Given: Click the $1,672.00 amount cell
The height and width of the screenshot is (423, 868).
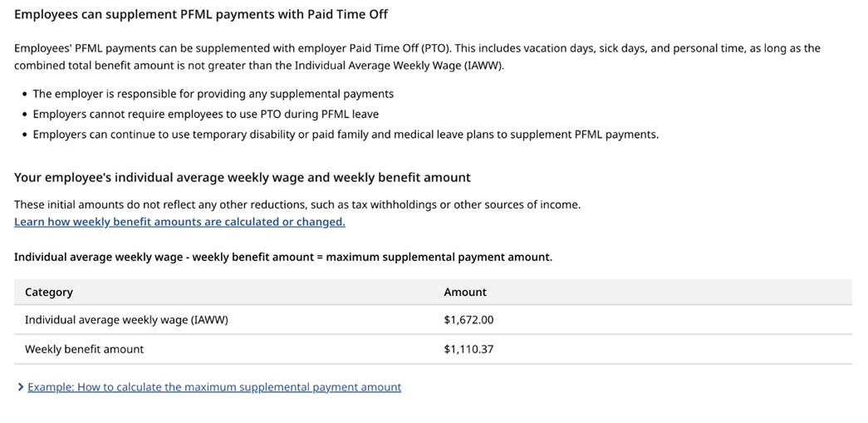Looking at the screenshot, I should click(468, 320).
